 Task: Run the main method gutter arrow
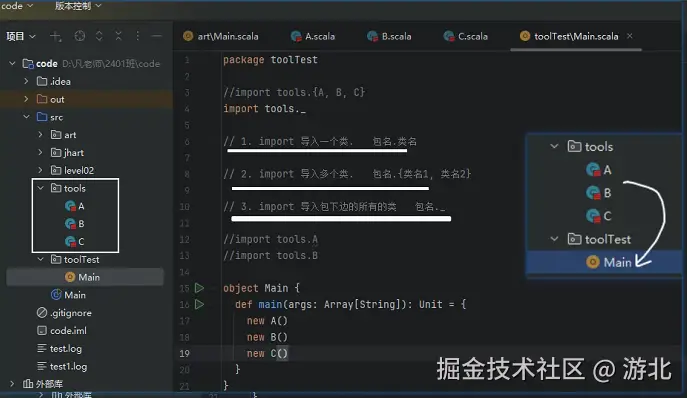(x=199, y=304)
